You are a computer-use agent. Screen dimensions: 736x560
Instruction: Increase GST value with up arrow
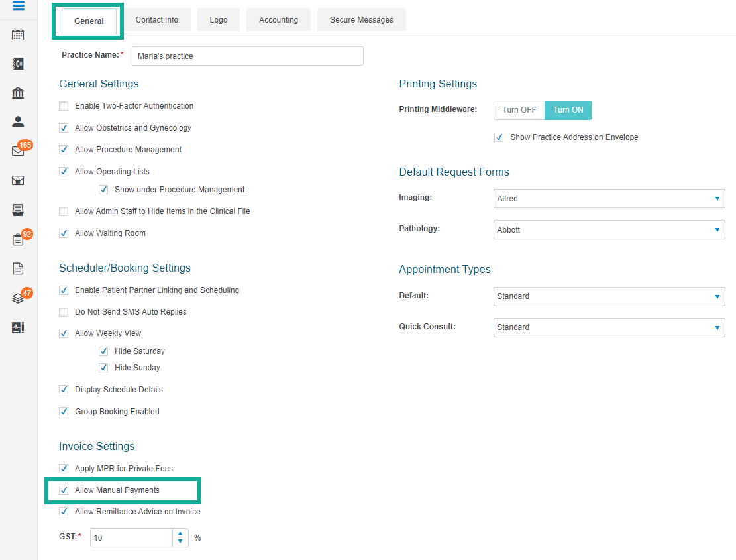pos(180,533)
